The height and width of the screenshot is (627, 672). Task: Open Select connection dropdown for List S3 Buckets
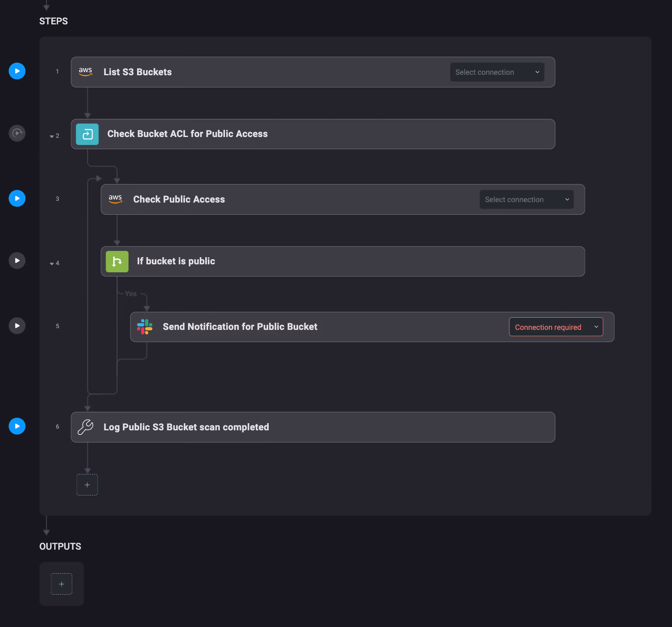pyautogui.click(x=497, y=72)
